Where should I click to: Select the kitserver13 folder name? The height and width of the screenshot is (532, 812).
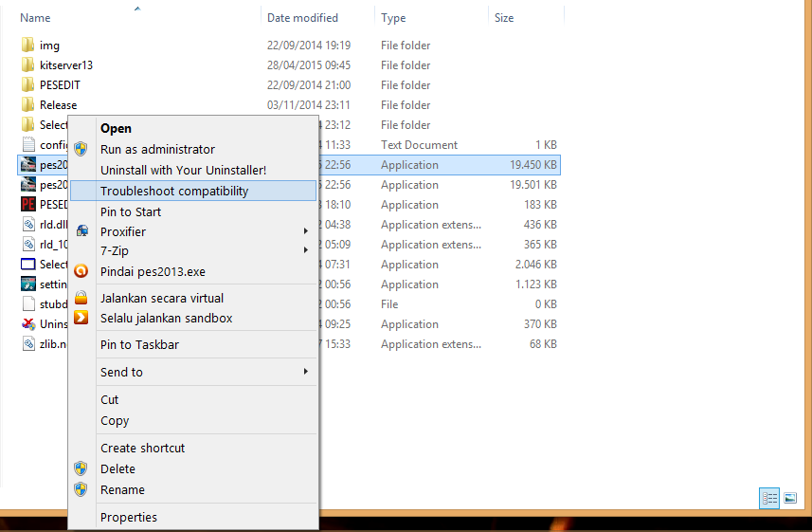click(66, 64)
